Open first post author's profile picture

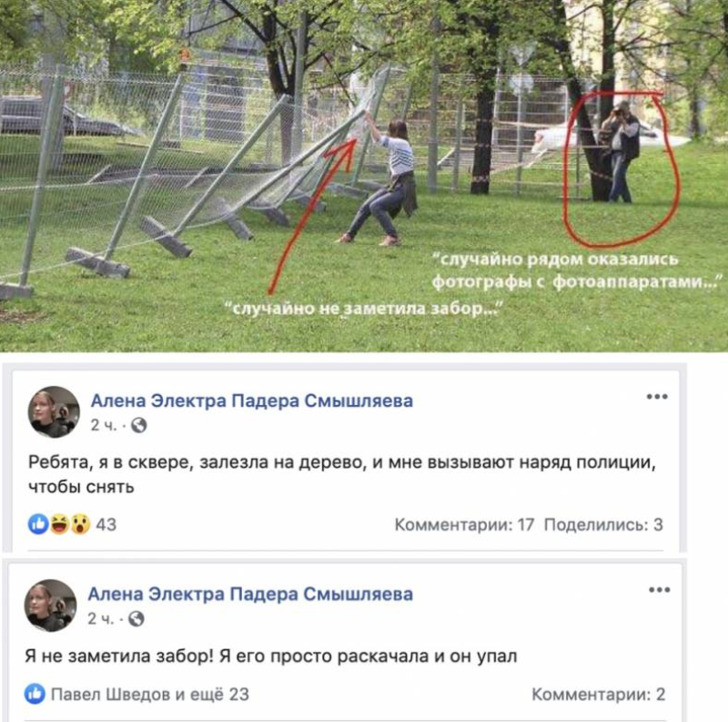pos(54,412)
